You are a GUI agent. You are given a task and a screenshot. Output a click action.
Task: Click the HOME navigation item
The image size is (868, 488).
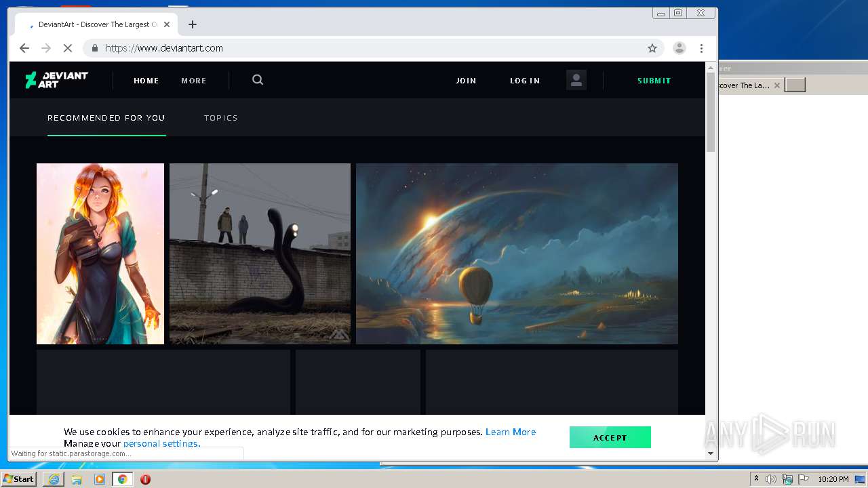146,81
